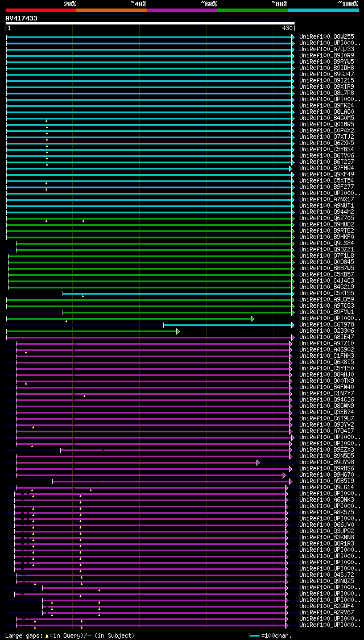
Task: Open the UniRef100_Q8W255 hit
Action: click(326, 37)
